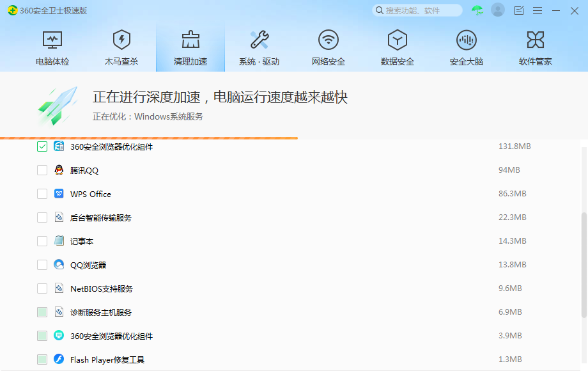Image resolution: width=588 pixels, height=371 pixels.
Task: Click the rocket acceleration graphic
Action: (x=58, y=106)
